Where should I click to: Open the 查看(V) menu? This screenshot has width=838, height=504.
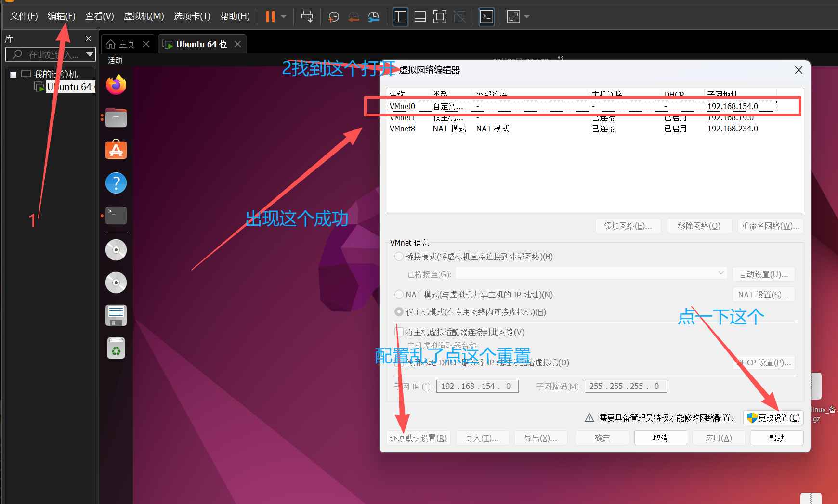click(99, 16)
